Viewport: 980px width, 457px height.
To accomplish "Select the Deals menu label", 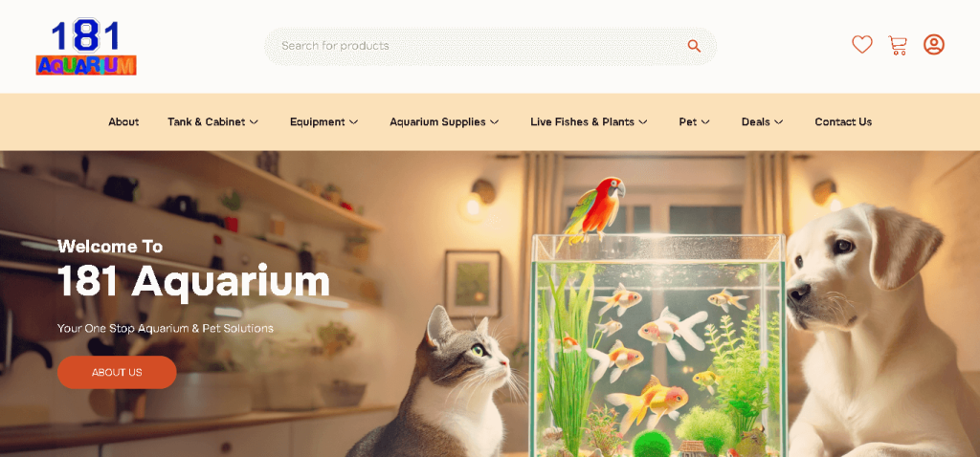I will (756, 122).
